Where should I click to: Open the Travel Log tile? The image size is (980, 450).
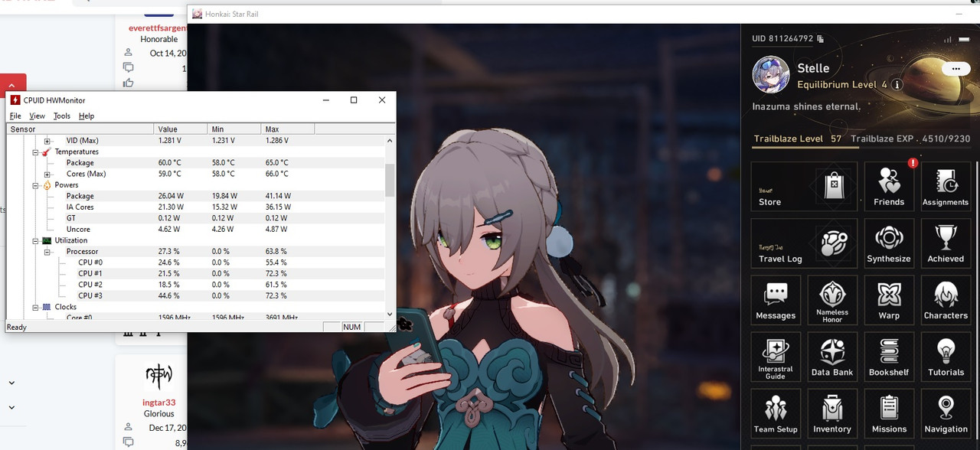(x=804, y=243)
